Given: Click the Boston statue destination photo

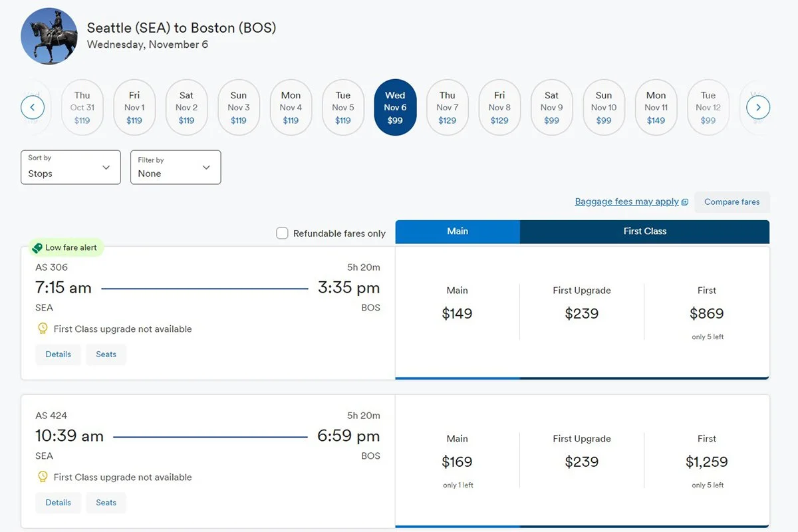Looking at the screenshot, I should pos(49,36).
